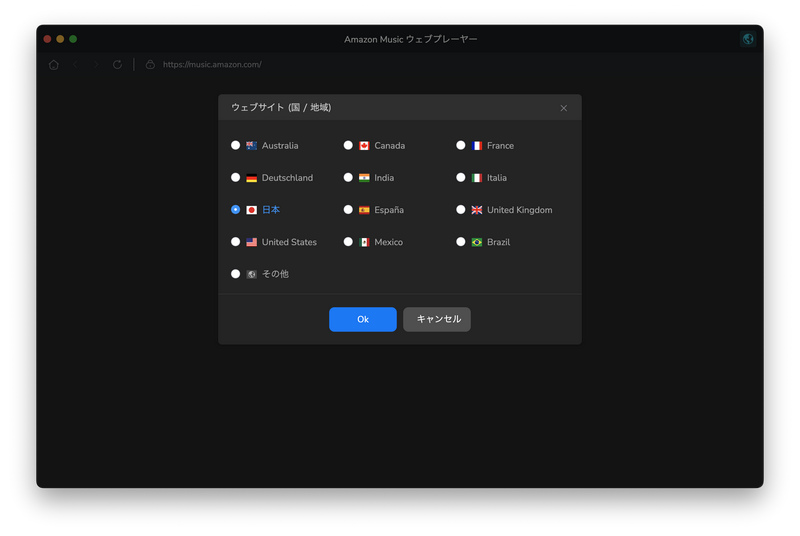Viewport: 800px width, 536px height.
Task: Choose the Italia radio option
Action: coord(461,177)
